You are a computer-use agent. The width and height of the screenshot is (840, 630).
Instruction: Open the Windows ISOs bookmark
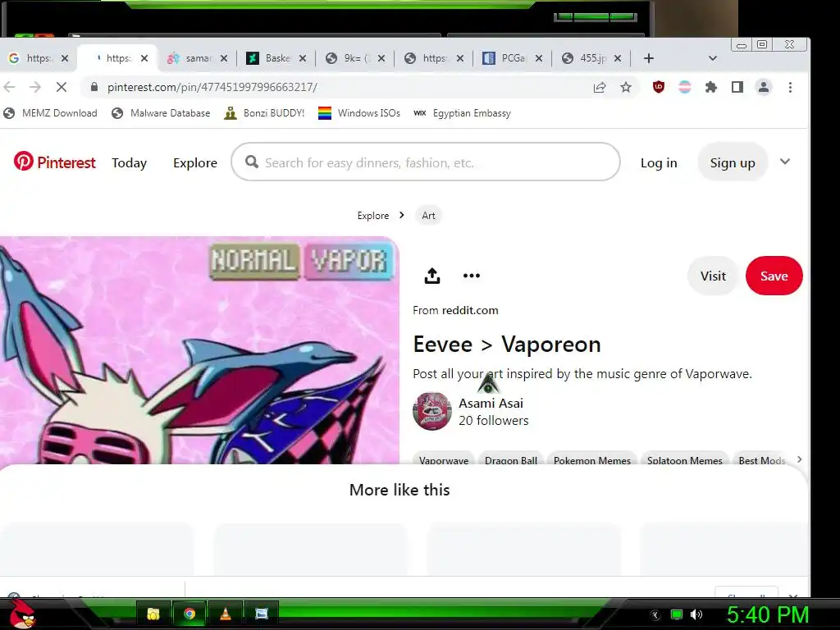click(x=359, y=113)
